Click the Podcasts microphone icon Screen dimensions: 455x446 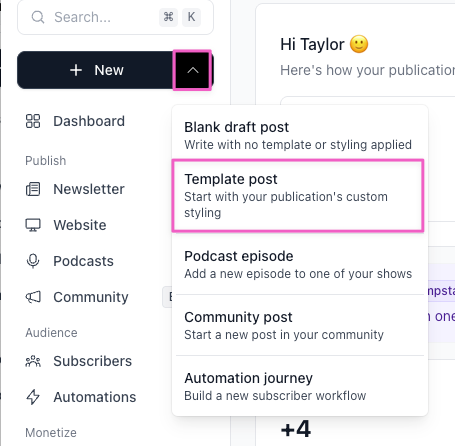pyautogui.click(x=33, y=261)
